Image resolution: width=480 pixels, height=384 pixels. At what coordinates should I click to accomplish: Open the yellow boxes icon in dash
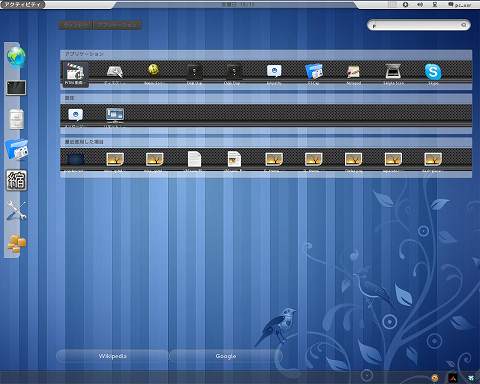[x=16, y=244]
